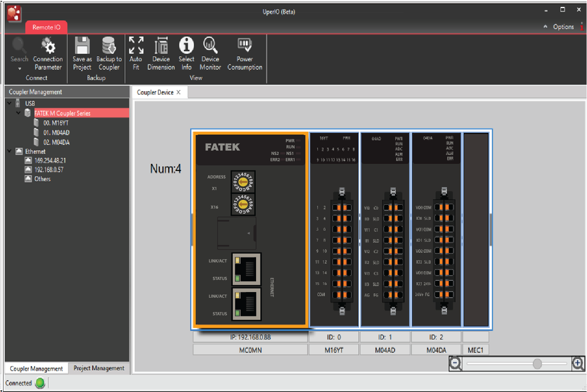Click the zoom out magnifier button

coord(455,364)
